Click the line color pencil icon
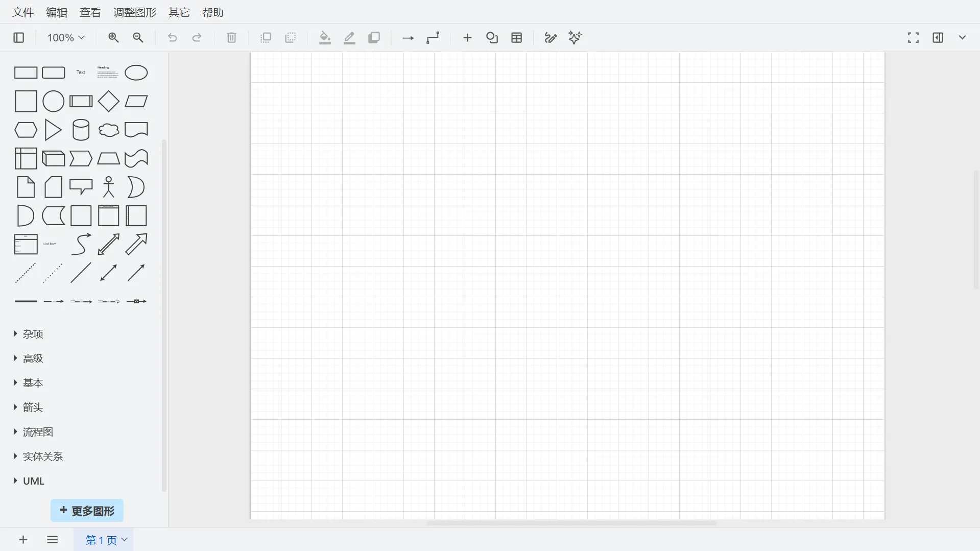The image size is (980, 551). (x=349, y=38)
